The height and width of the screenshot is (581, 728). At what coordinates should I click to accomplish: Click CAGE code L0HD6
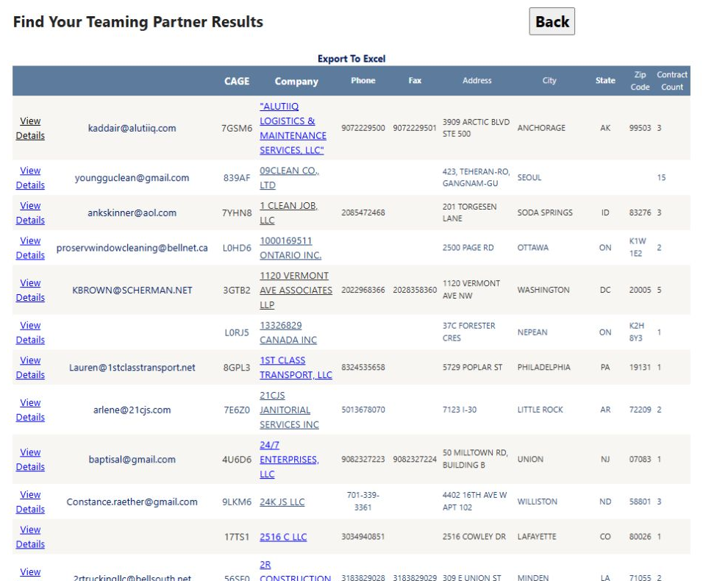pos(237,248)
